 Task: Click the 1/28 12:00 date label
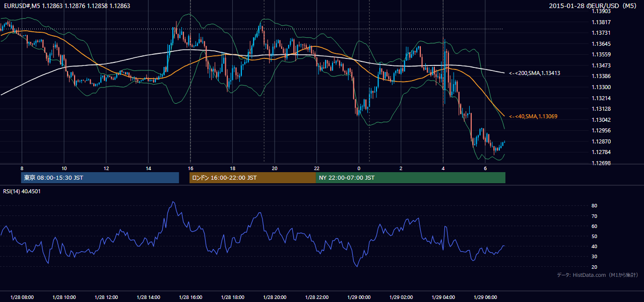click(x=106, y=297)
